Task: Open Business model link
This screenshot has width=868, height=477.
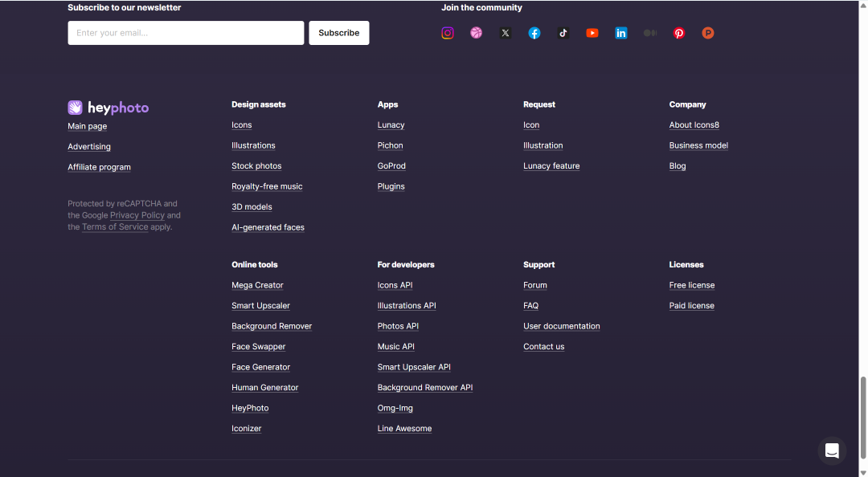Action: click(x=698, y=145)
